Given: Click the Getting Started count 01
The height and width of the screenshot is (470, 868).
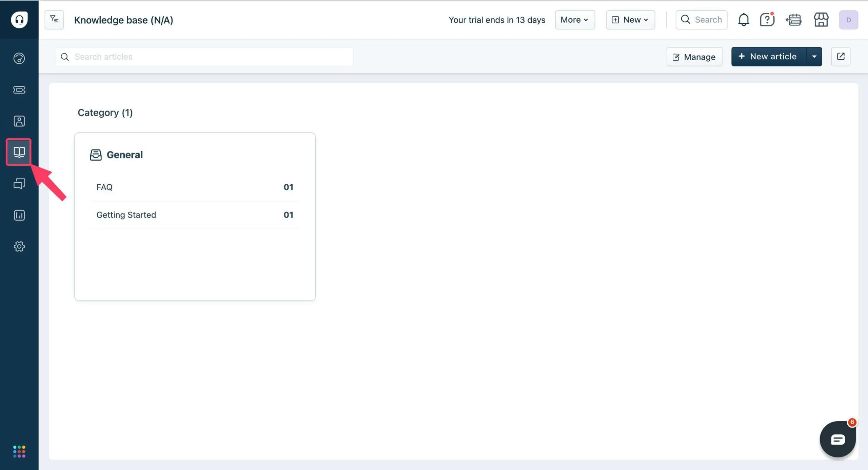Looking at the screenshot, I should pos(288,215).
